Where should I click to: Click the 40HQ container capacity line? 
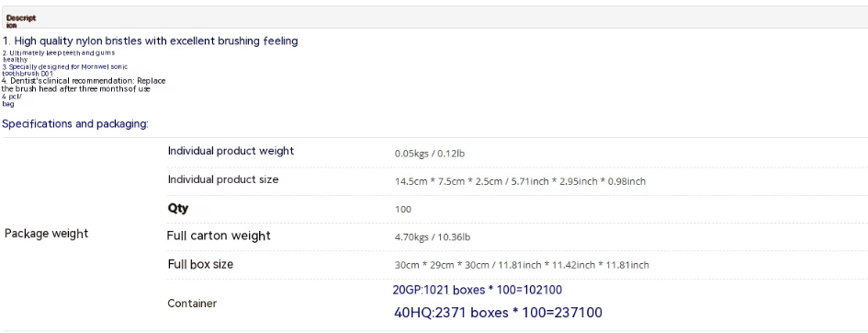pyautogui.click(x=498, y=313)
